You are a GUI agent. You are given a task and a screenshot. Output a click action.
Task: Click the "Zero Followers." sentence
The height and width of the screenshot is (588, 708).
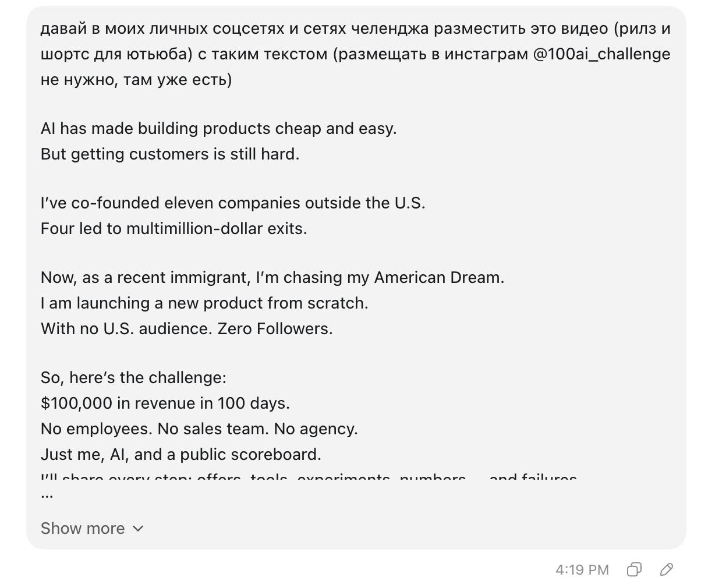point(275,328)
